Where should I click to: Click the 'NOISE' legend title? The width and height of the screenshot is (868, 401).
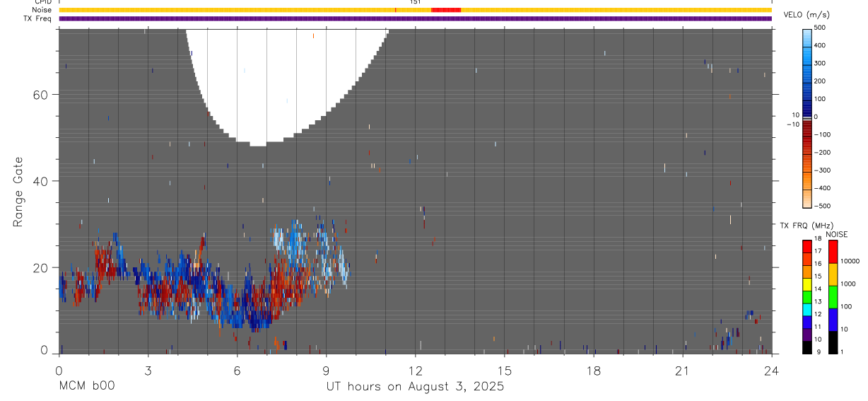click(836, 235)
